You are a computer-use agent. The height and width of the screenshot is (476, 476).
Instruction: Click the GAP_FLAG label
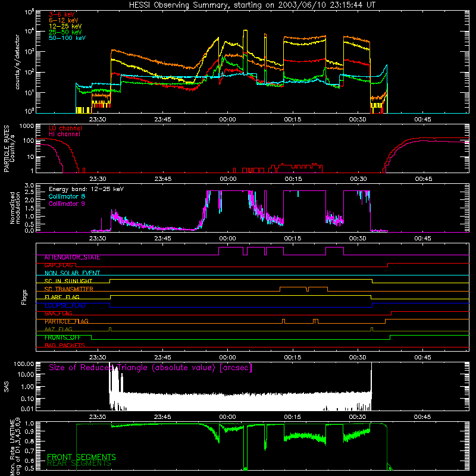coord(58,265)
